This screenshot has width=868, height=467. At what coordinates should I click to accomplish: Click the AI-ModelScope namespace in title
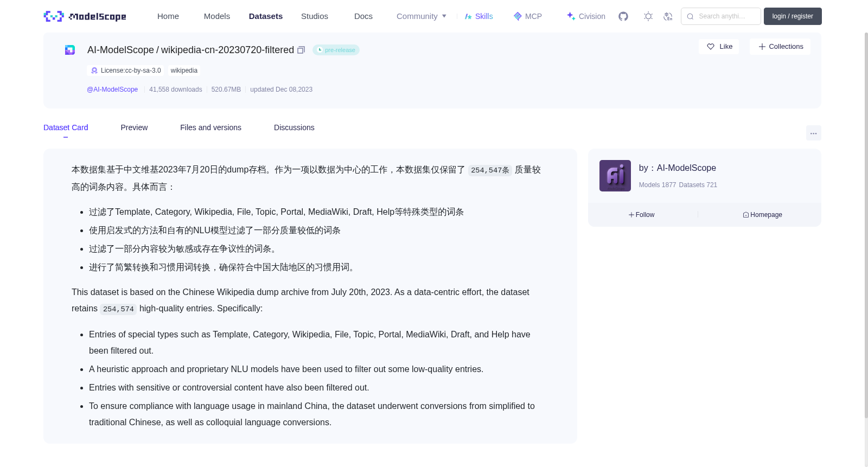tap(120, 50)
